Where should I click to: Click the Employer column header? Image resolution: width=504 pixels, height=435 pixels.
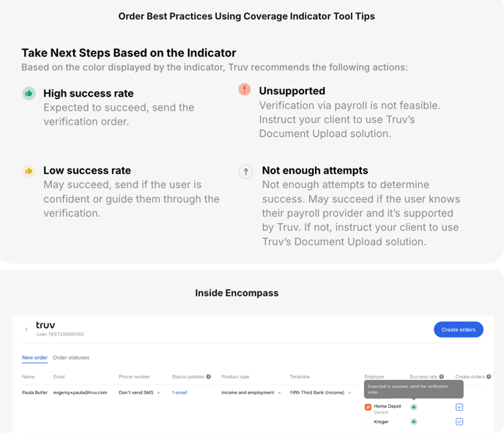374,376
